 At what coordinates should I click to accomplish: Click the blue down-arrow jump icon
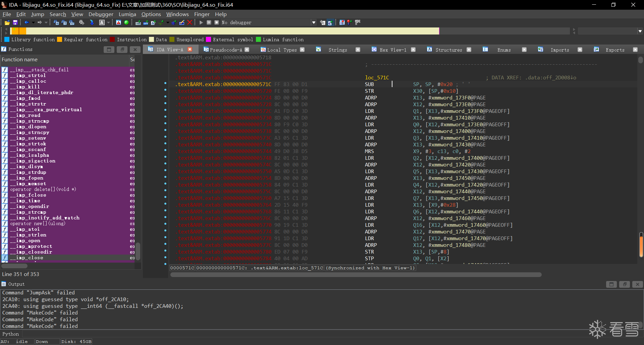pyautogui.click(x=92, y=22)
